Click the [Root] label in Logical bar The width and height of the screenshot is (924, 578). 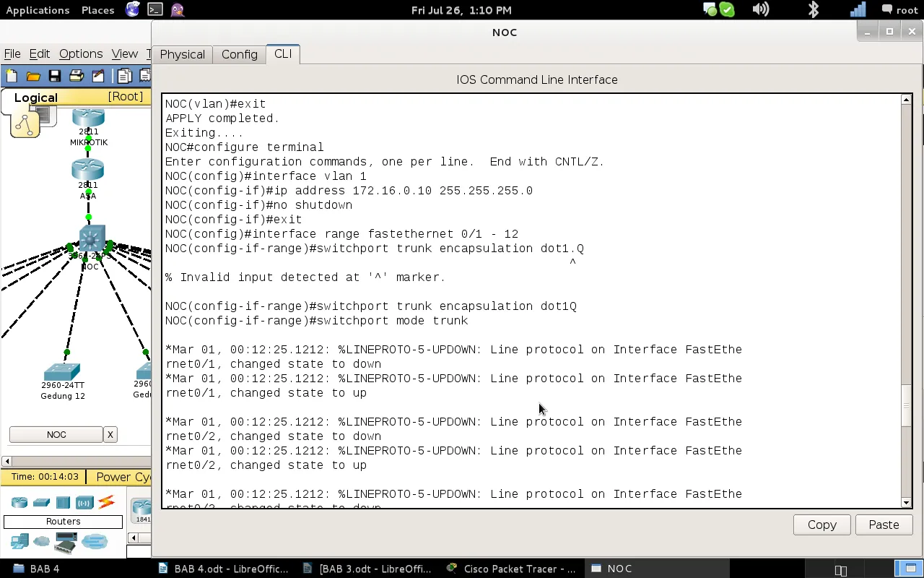click(126, 97)
